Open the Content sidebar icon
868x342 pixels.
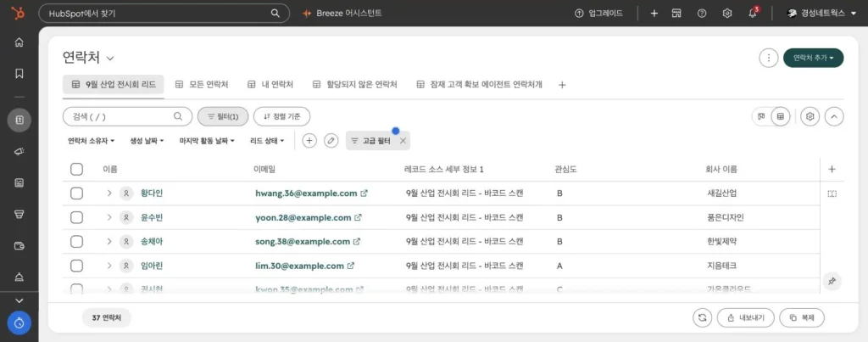[x=19, y=183]
